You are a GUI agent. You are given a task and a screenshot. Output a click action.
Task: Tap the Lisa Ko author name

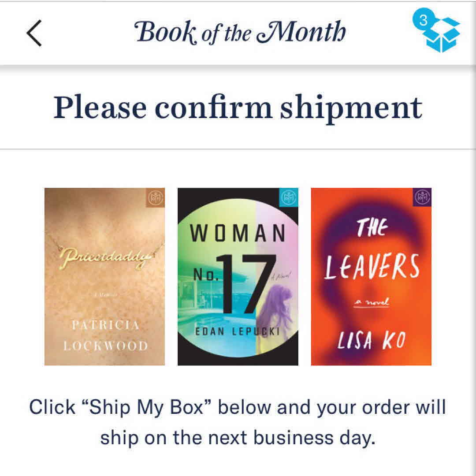[x=371, y=342]
